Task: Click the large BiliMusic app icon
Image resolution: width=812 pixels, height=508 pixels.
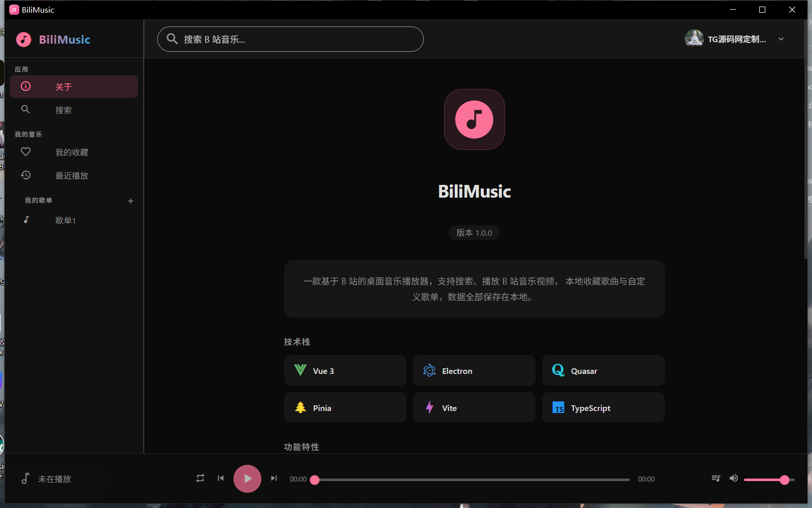Action: tap(474, 119)
